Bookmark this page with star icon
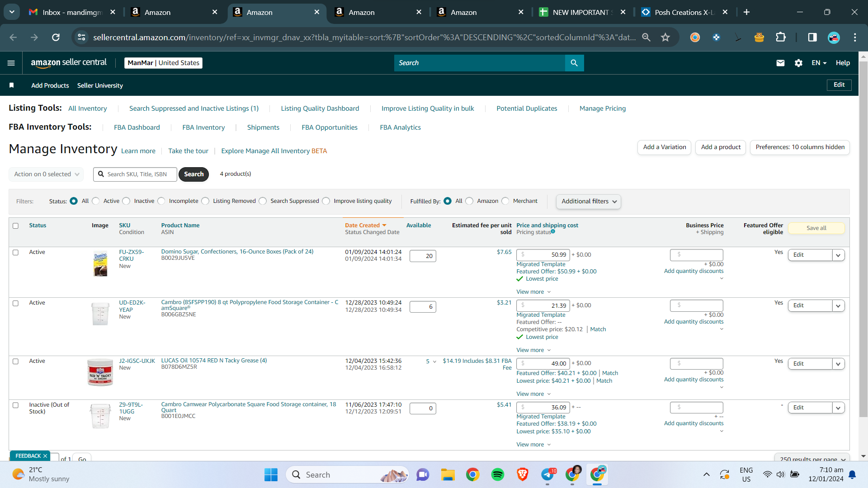The width and height of the screenshot is (868, 488). pos(665,38)
